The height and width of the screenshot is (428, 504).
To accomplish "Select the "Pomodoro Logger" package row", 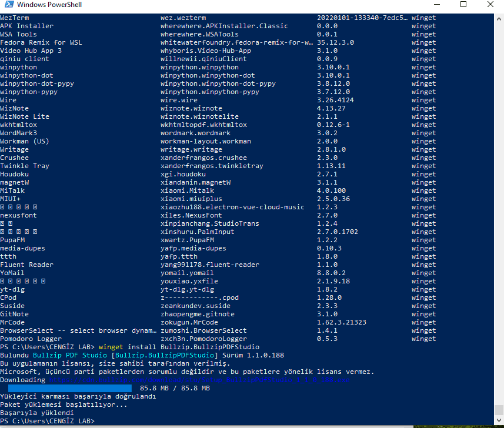I will [31, 339].
